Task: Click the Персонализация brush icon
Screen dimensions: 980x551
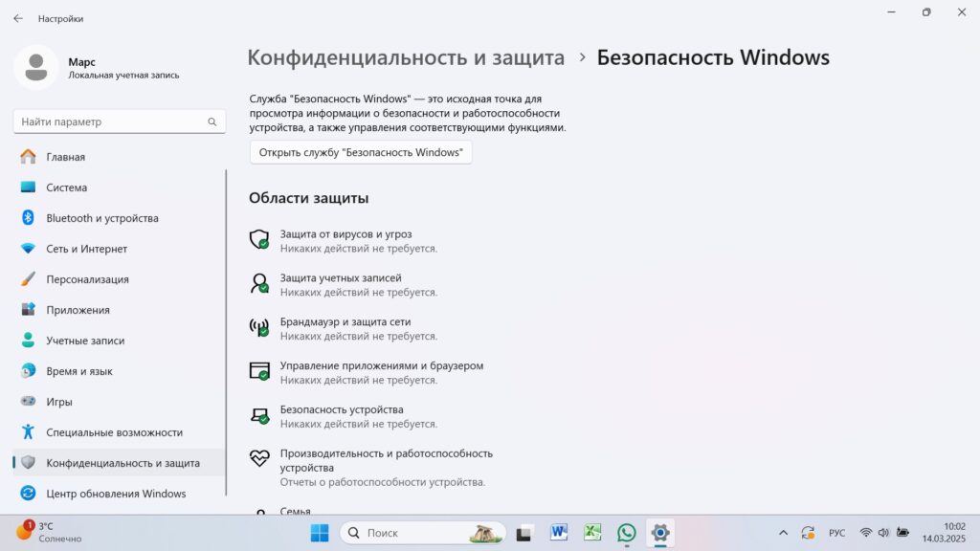Action: pyautogui.click(x=28, y=279)
